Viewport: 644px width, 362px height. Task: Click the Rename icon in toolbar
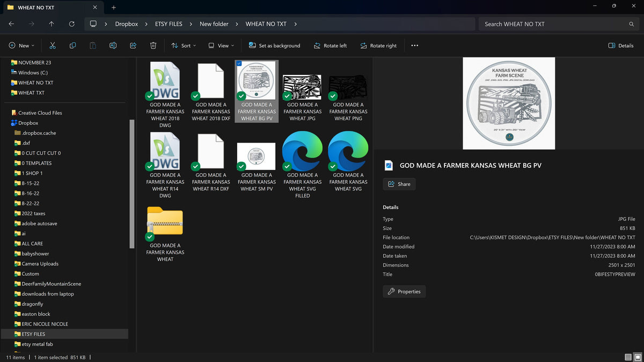tap(113, 46)
